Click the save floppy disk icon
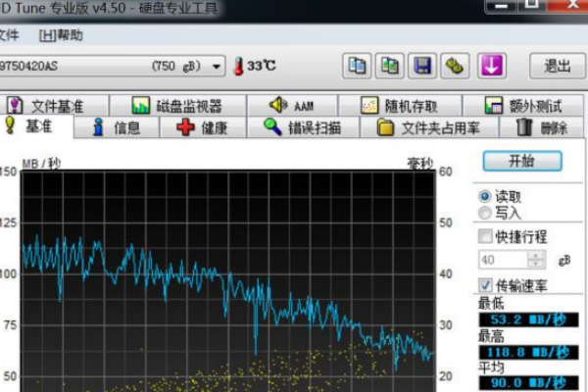The width and height of the screenshot is (588, 392). (x=422, y=66)
